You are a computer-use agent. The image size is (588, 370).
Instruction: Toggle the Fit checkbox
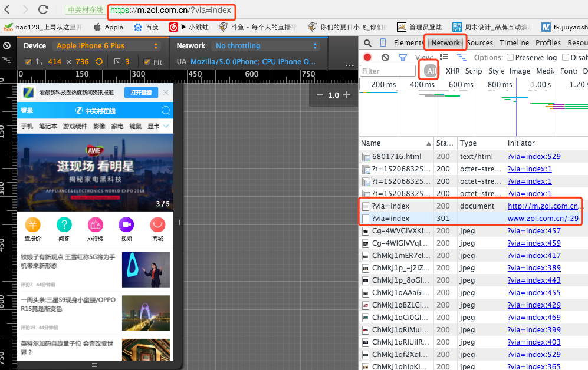[147, 62]
